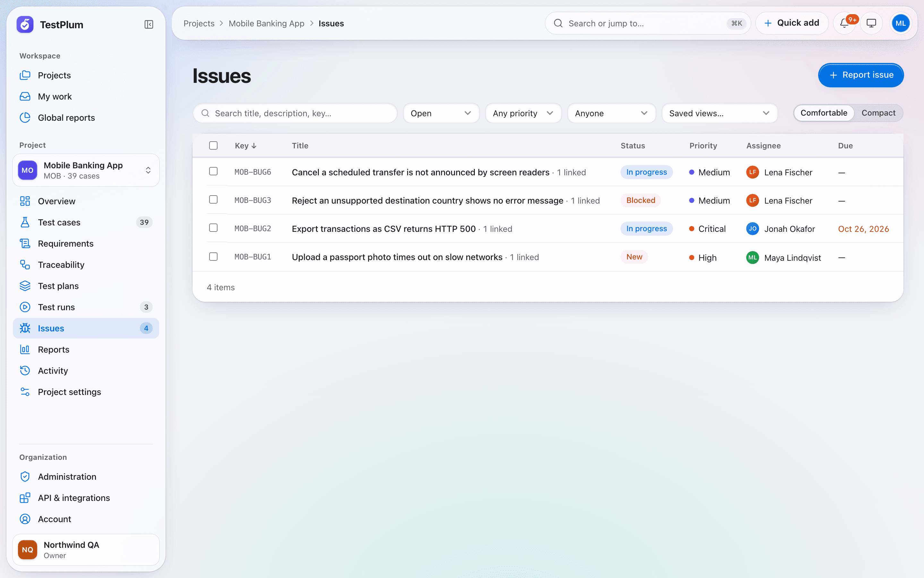This screenshot has width=924, height=578.
Task: Click the API & integrations blocks icon
Action: (x=25, y=498)
